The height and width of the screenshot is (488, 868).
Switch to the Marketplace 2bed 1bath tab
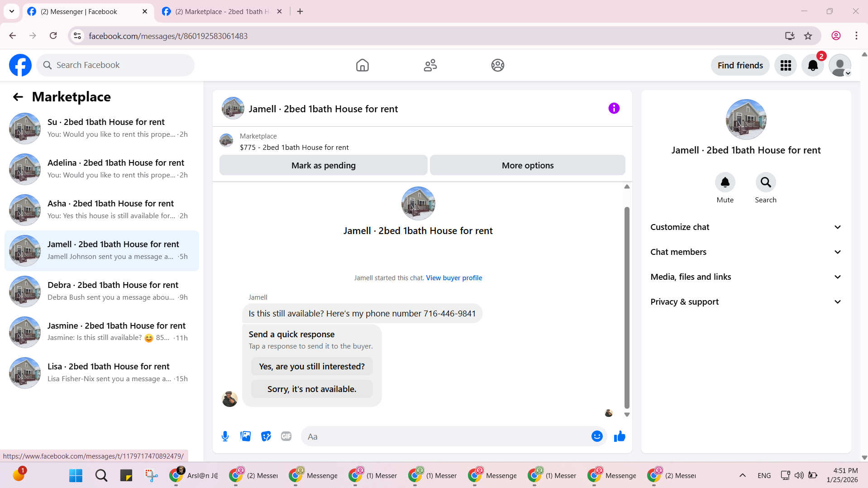click(x=222, y=12)
